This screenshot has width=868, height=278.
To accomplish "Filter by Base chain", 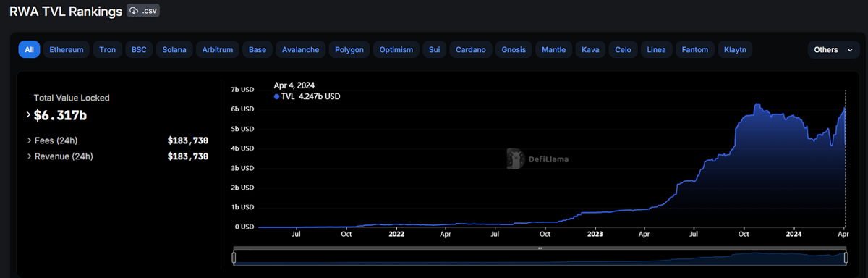I will tap(257, 50).
